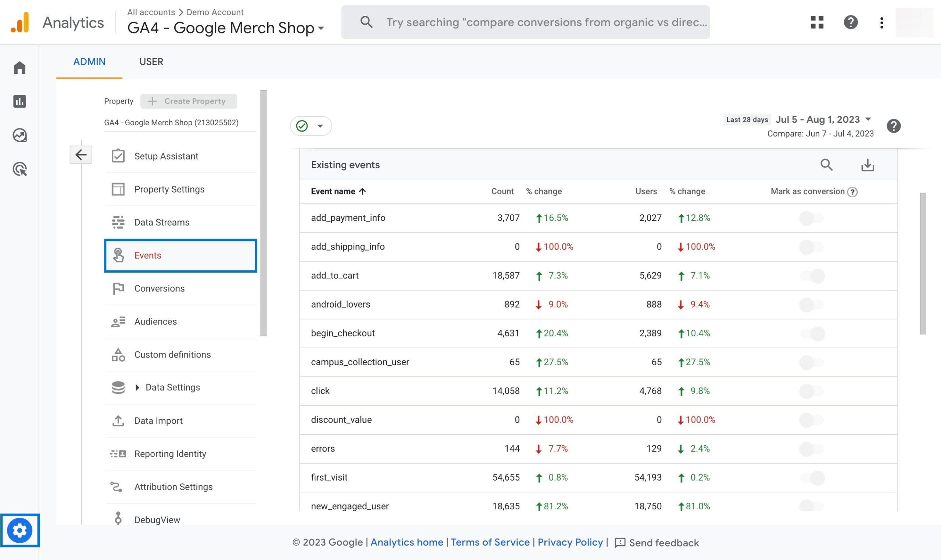Toggle conversion for add_payment_info
This screenshot has height=560, width=941.
coord(812,218)
